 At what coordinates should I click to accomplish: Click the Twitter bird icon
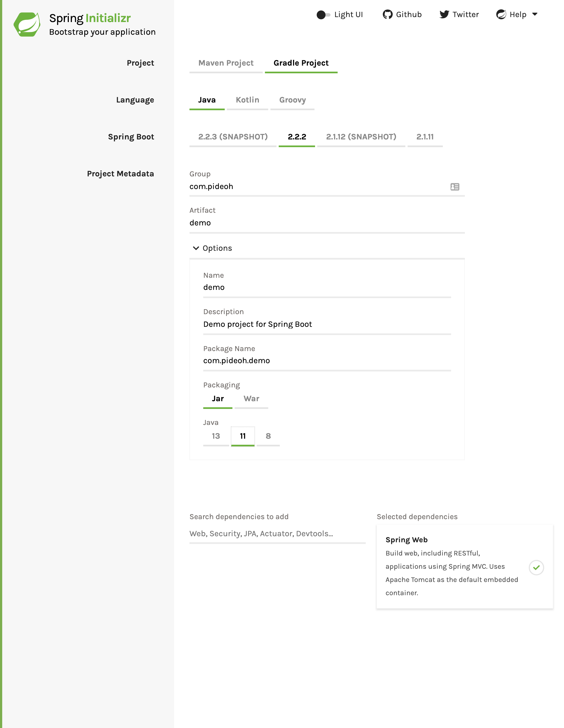[444, 14]
